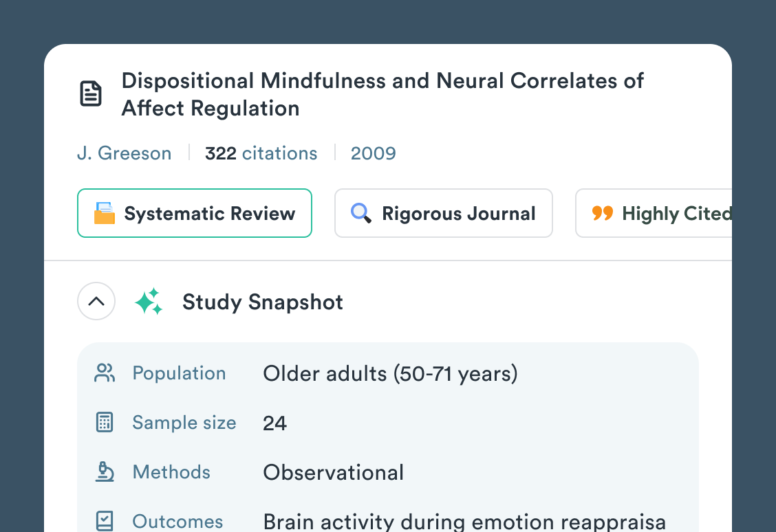Open the paper titled Dispositional Mindfulness and Neural Correlates
Viewport: 776px width, 532px height.
(382, 94)
